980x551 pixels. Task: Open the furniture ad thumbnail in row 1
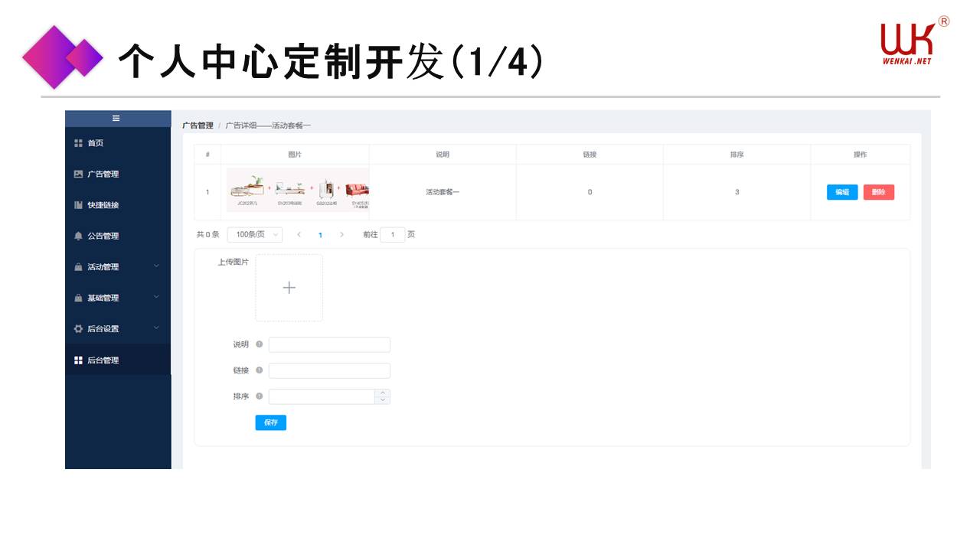pyautogui.click(x=298, y=191)
